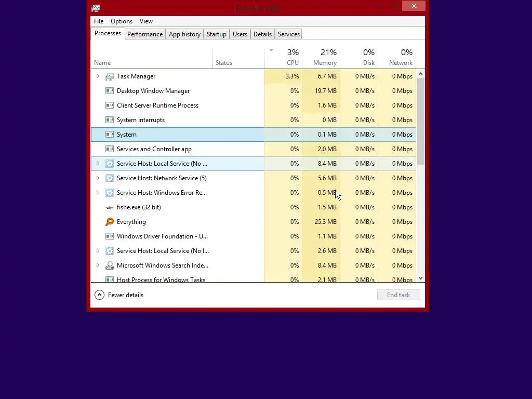The width and height of the screenshot is (532, 399).
Task: Expand Service Host: Local Service (No ... group
Action: click(x=98, y=164)
